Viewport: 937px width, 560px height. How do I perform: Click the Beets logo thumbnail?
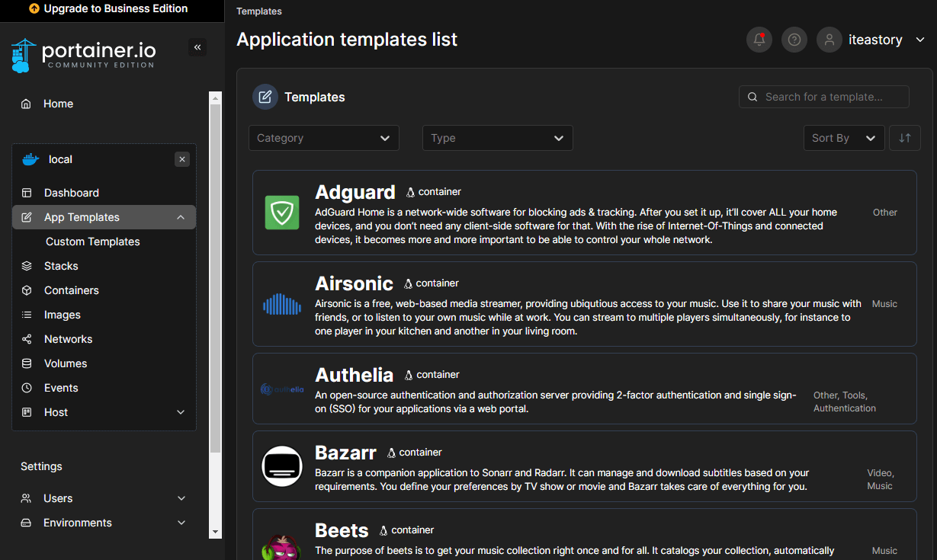tap(282, 546)
